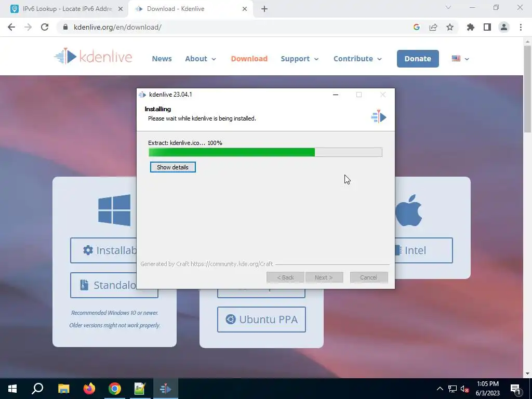Click the page vertical scrollbar
This screenshot has width=532, height=399.
(527, 89)
